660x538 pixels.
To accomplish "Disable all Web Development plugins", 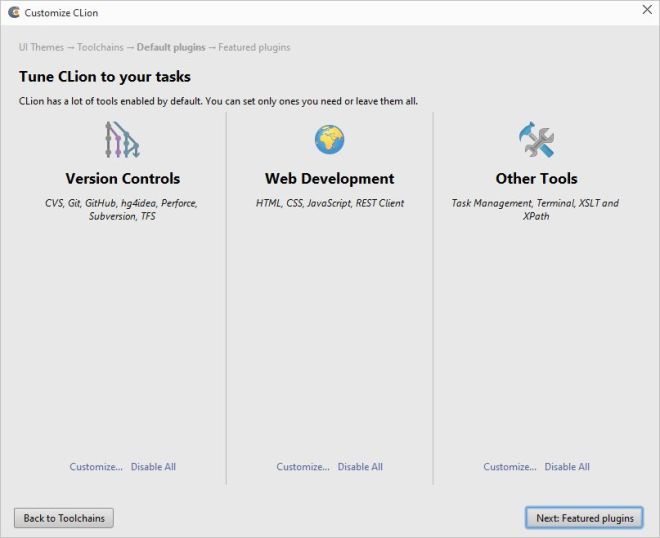I will click(360, 467).
